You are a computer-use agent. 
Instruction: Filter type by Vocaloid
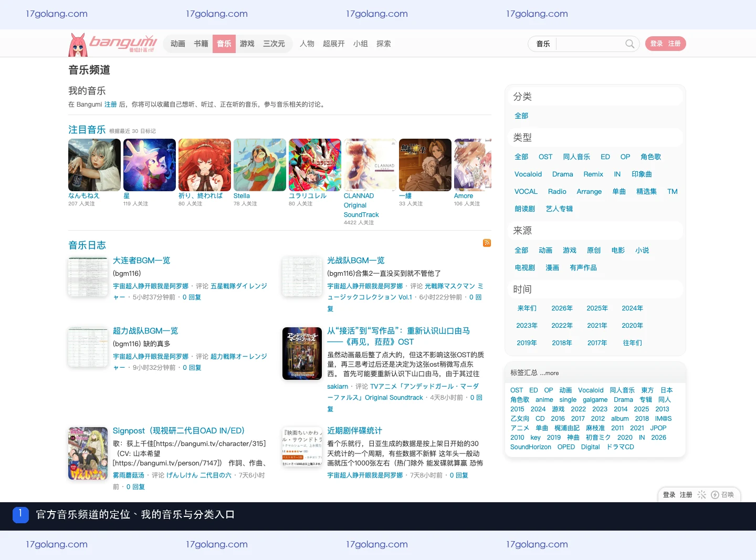coord(528,174)
